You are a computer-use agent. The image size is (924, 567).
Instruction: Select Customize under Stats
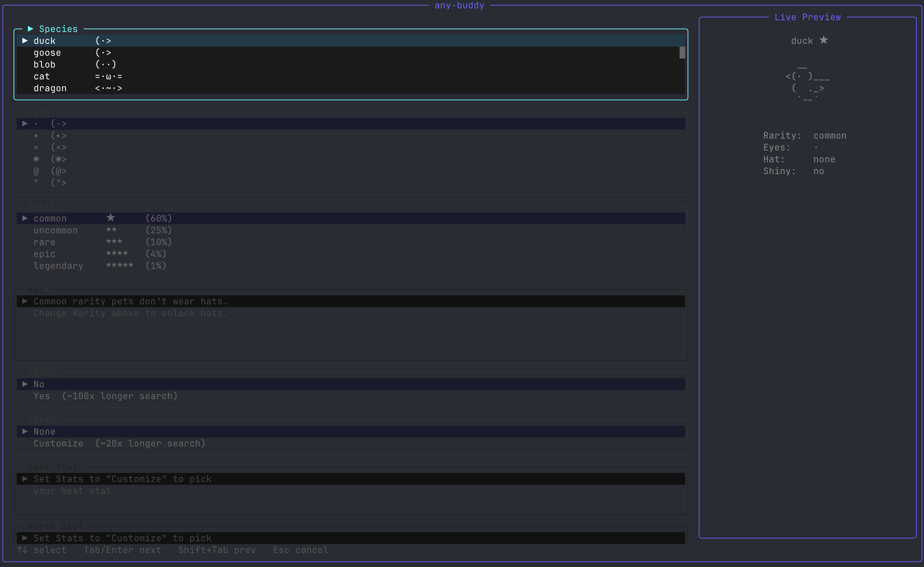point(351,444)
